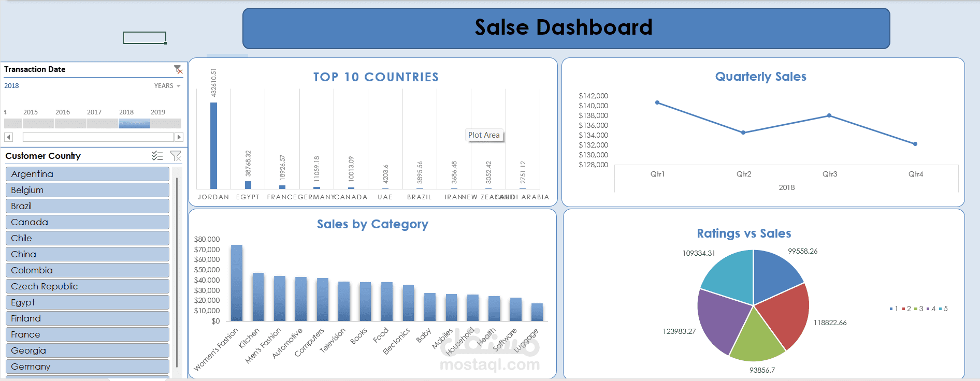Click legend entry 1 in pie chart

pos(894,309)
